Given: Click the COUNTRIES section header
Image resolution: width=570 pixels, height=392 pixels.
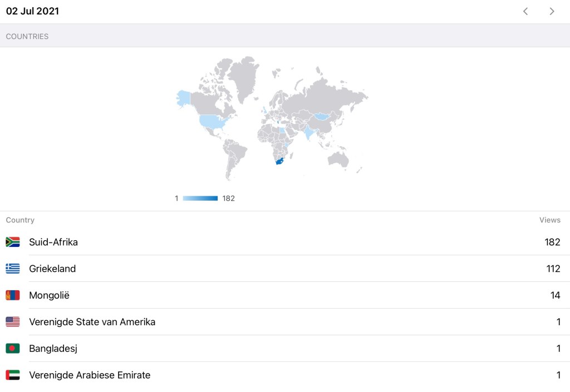Looking at the screenshot, I should [27, 36].
